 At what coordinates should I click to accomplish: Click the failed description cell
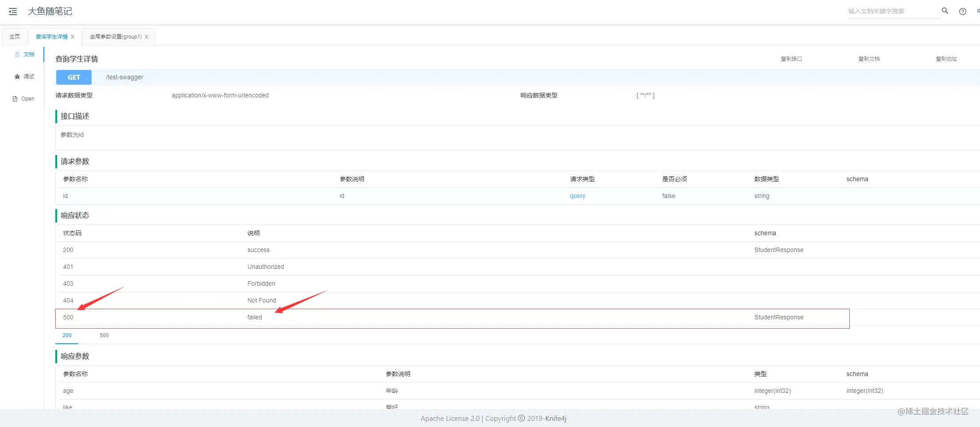[x=255, y=317]
